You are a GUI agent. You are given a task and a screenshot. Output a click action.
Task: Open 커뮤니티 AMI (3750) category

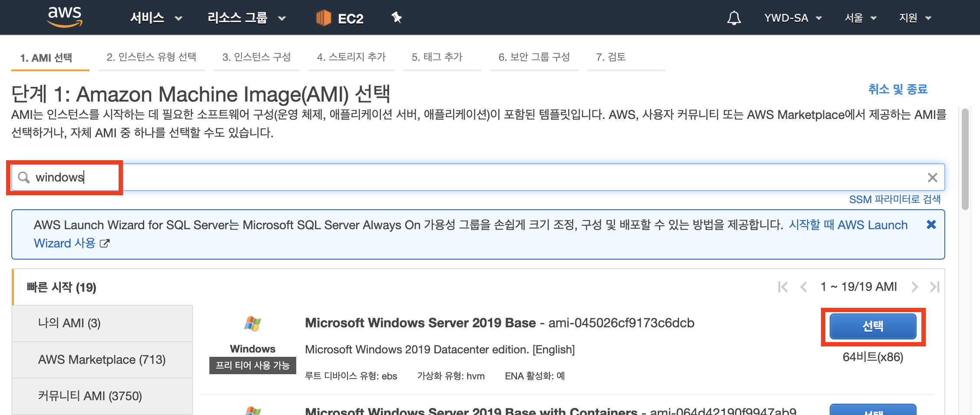[x=103, y=396]
